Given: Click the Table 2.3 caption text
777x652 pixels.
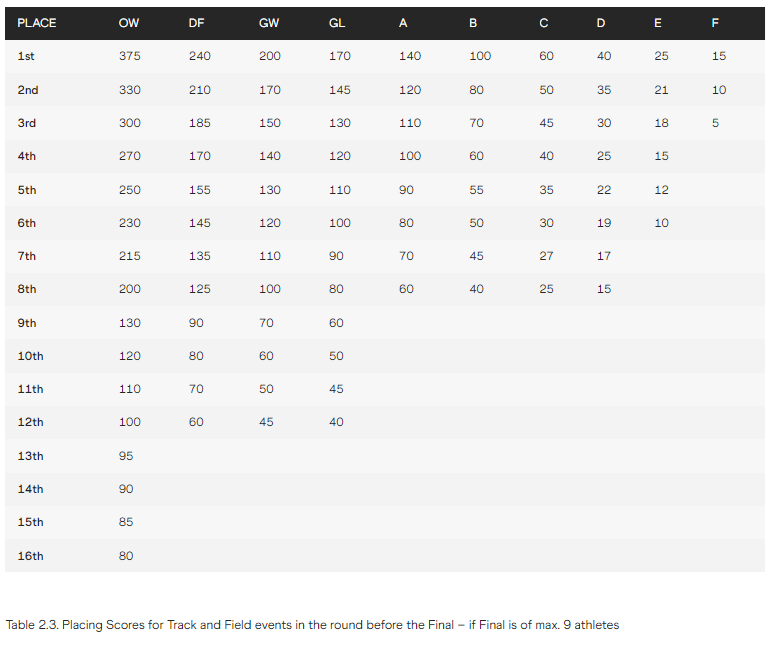Looking at the screenshot, I should (x=313, y=625).
